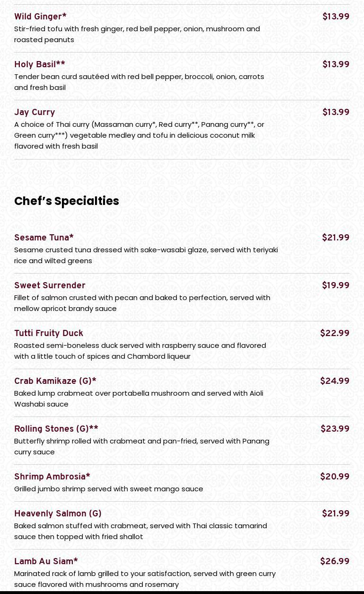
Task: Select the Sesame Tuna dish title
Action: coord(44,238)
